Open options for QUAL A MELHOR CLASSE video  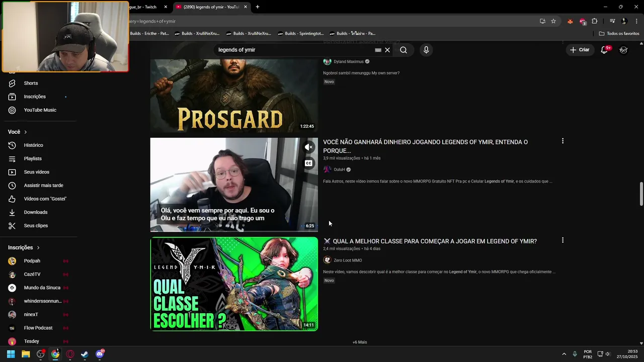562,240
